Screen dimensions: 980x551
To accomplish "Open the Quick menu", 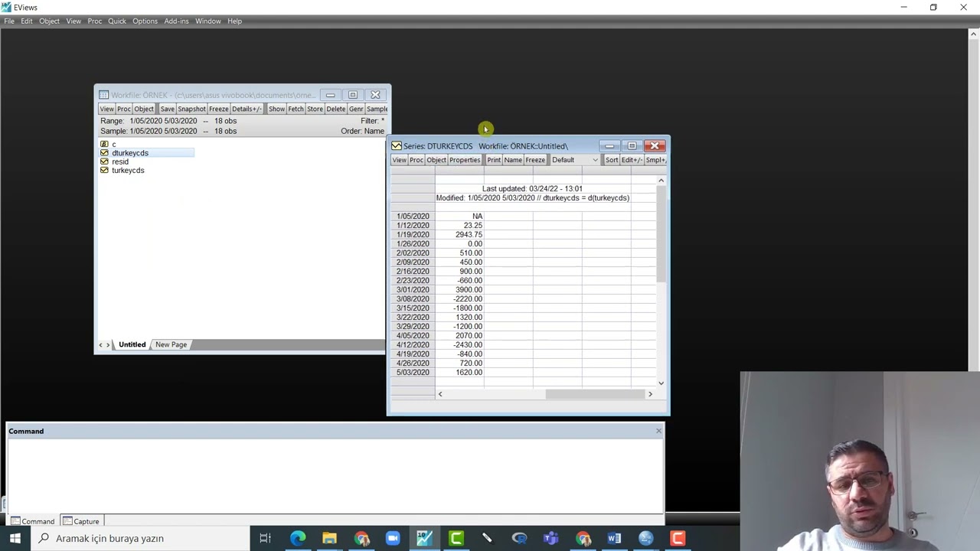I will pyautogui.click(x=117, y=21).
